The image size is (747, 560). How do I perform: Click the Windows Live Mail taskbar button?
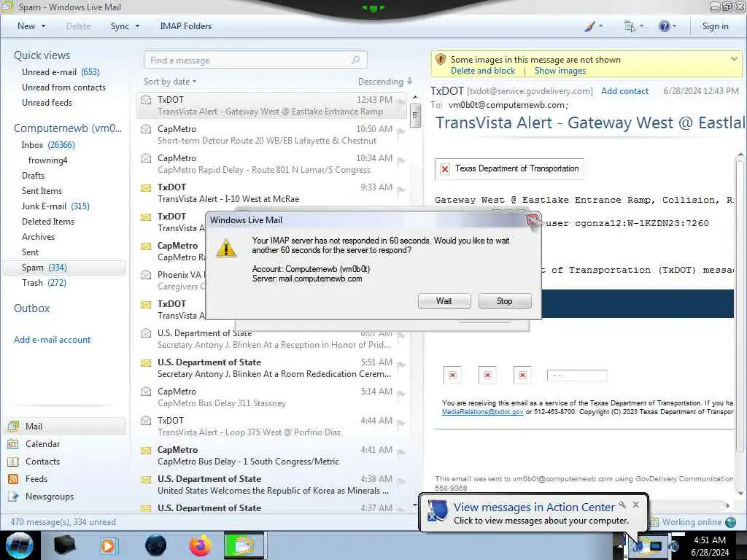coord(244,545)
